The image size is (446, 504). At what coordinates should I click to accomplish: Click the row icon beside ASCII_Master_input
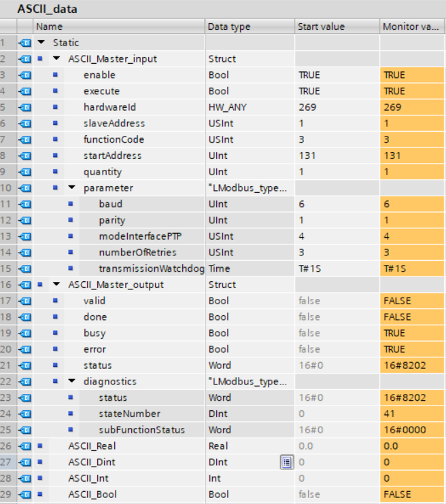[25, 58]
